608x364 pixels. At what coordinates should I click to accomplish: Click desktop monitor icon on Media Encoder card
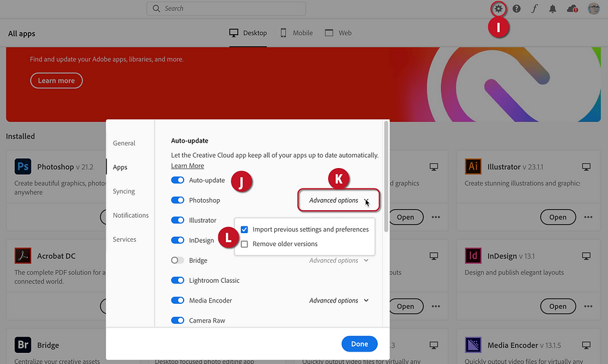[x=586, y=345]
